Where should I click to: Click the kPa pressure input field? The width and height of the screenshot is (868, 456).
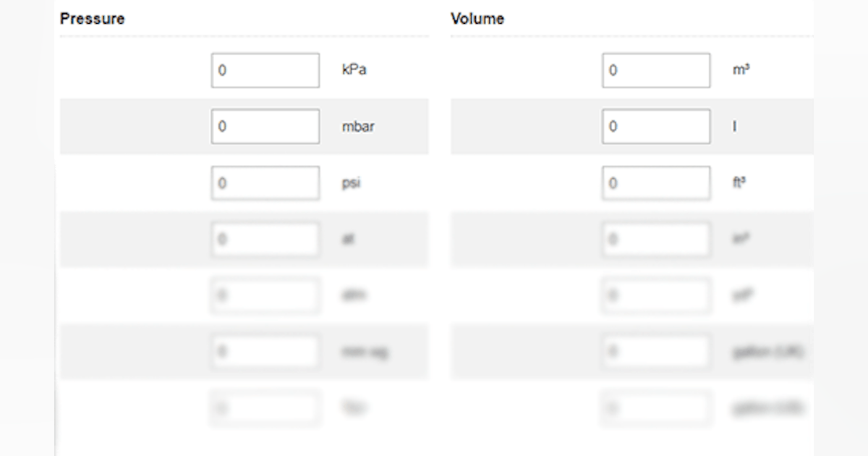[x=265, y=70]
